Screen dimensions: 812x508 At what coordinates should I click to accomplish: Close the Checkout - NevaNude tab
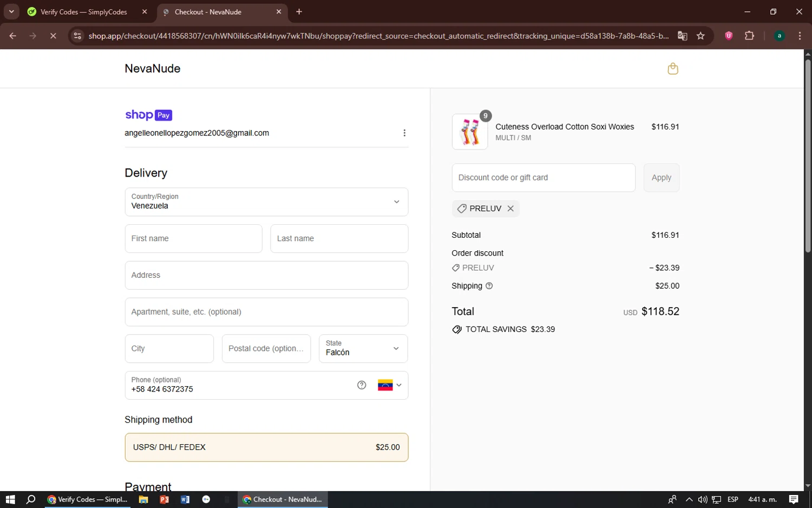click(x=279, y=11)
